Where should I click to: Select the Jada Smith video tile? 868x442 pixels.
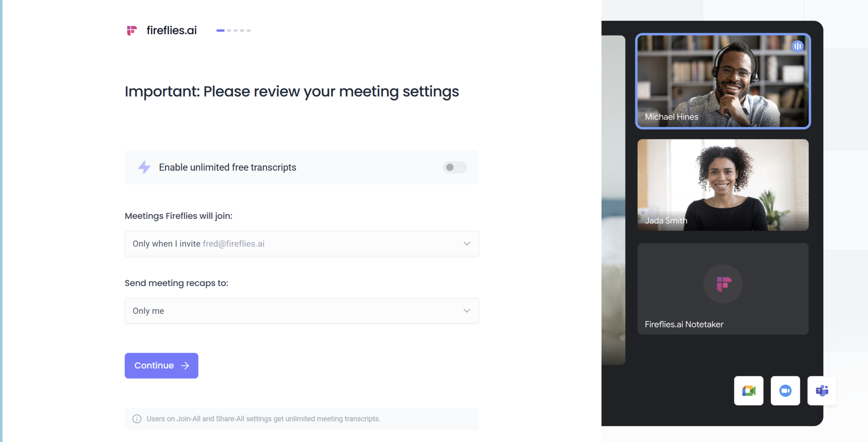(723, 185)
